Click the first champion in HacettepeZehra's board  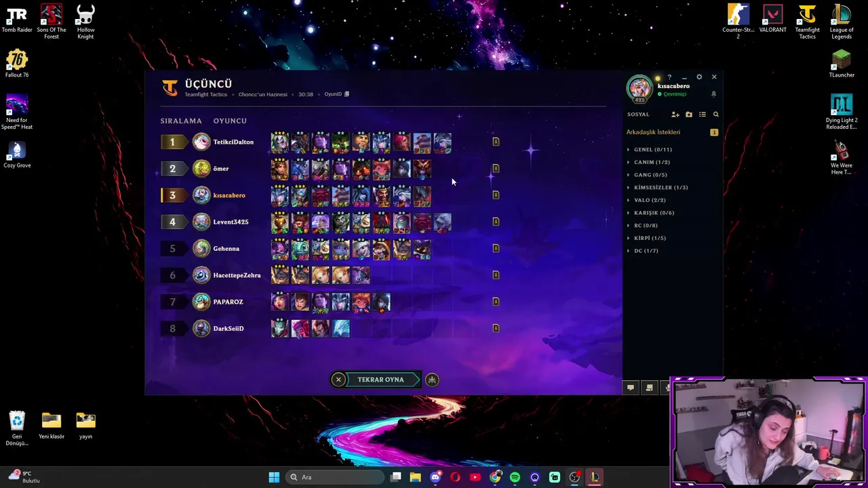coord(279,274)
